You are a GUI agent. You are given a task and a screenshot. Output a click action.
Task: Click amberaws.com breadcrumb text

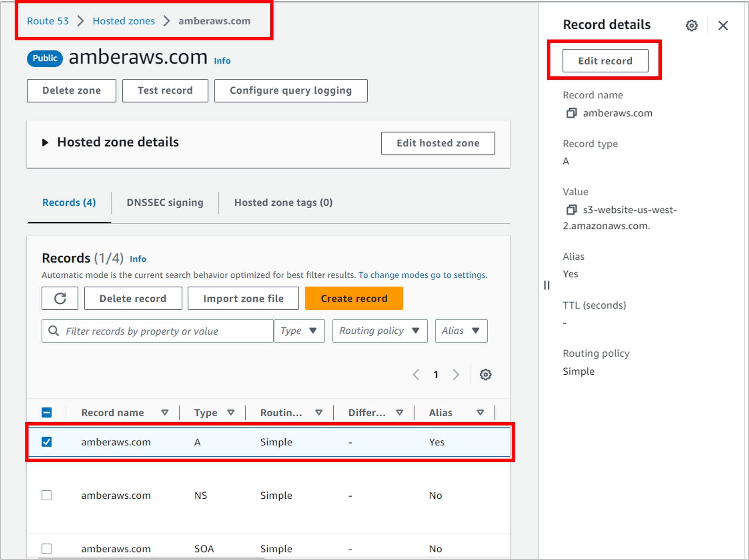click(x=214, y=21)
